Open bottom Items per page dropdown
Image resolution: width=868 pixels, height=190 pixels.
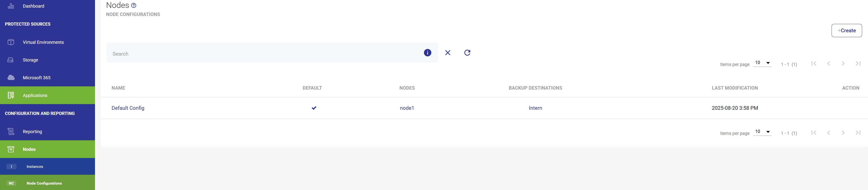point(762,132)
